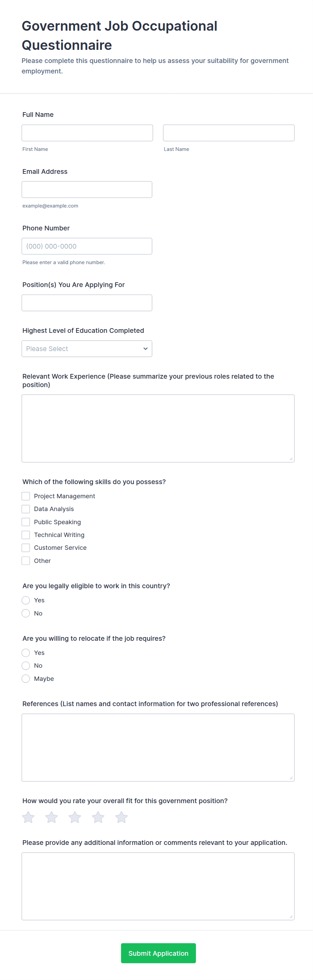Tick the Data Analysis checkbox
The width and height of the screenshot is (313, 980).
coord(26,509)
